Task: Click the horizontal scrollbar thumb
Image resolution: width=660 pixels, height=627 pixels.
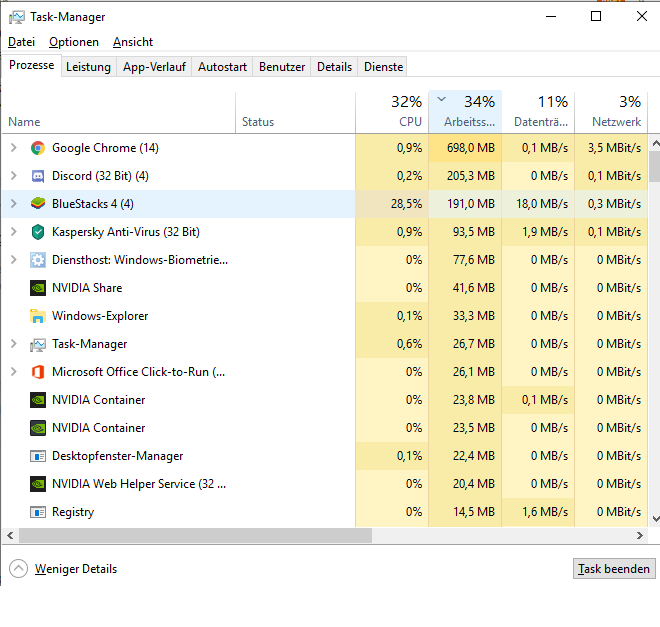Action: coord(195,536)
